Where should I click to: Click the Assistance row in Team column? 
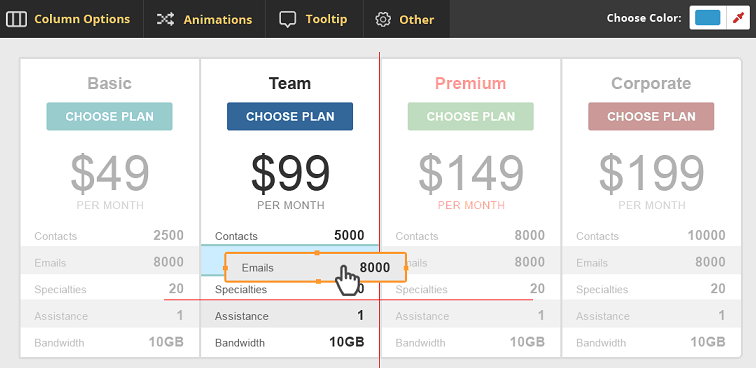pyautogui.click(x=289, y=316)
